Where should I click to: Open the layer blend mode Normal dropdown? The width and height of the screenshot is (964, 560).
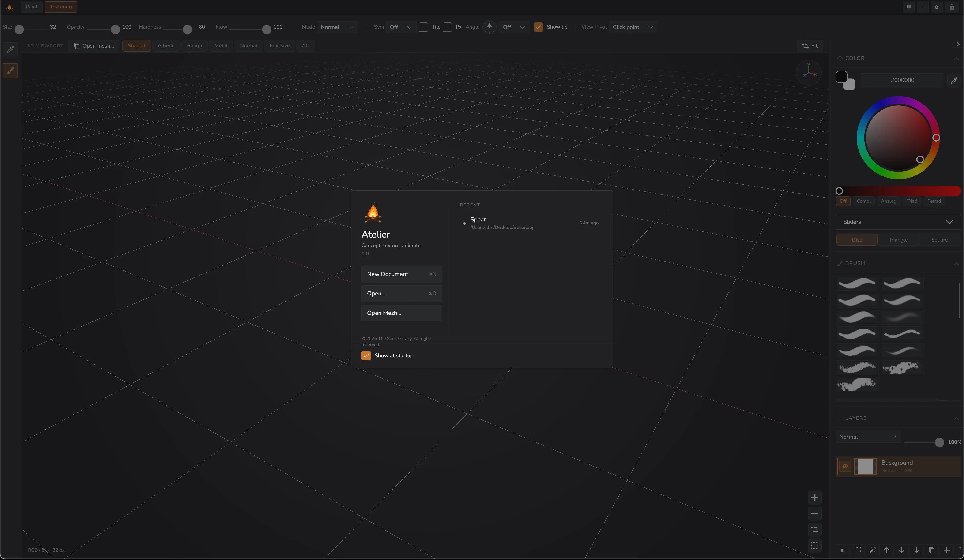[x=868, y=437]
